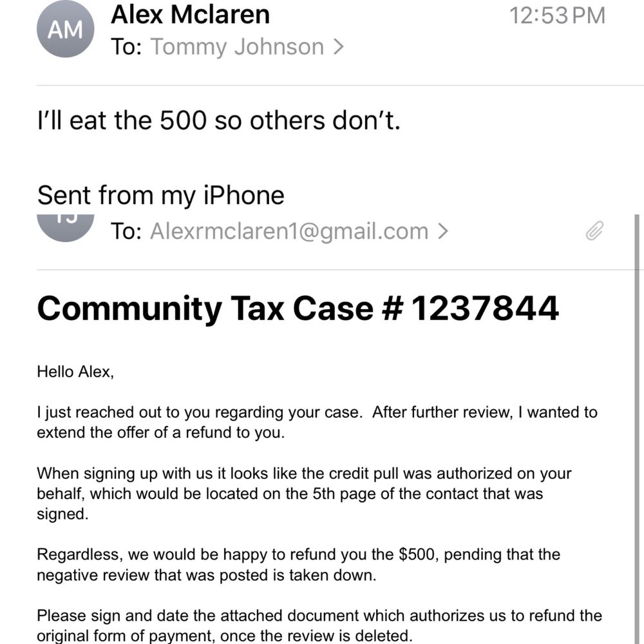Tap the Community Tax Case # 1237844 heading
The height and width of the screenshot is (644, 644).
(298, 309)
